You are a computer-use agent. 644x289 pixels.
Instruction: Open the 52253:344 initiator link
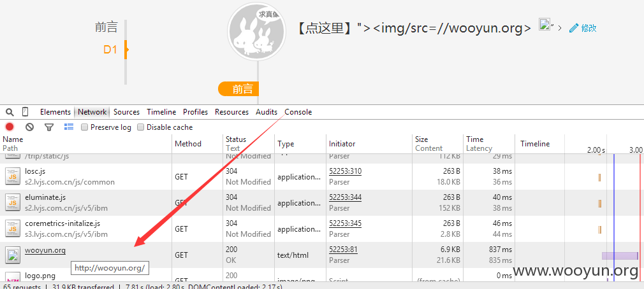coord(345,197)
